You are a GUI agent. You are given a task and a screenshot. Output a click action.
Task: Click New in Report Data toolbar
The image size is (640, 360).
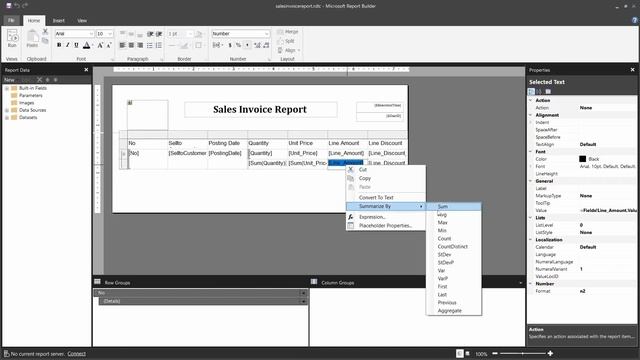[9, 80]
